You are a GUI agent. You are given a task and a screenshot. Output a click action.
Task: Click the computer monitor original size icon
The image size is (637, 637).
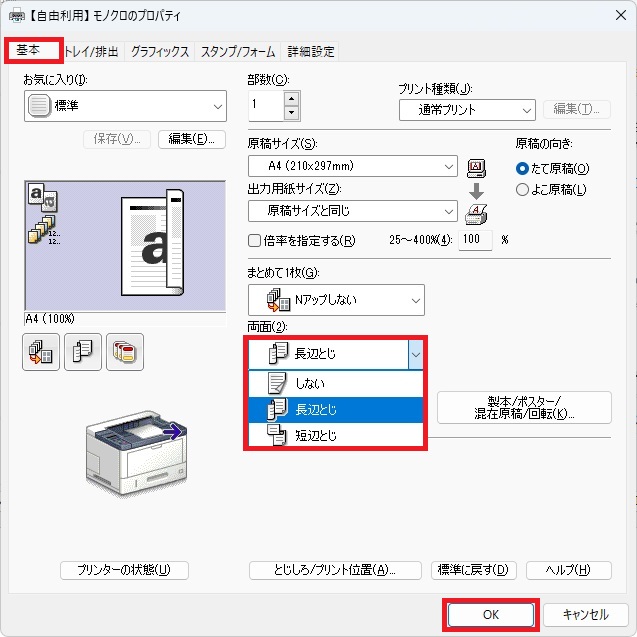coord(476,168)
